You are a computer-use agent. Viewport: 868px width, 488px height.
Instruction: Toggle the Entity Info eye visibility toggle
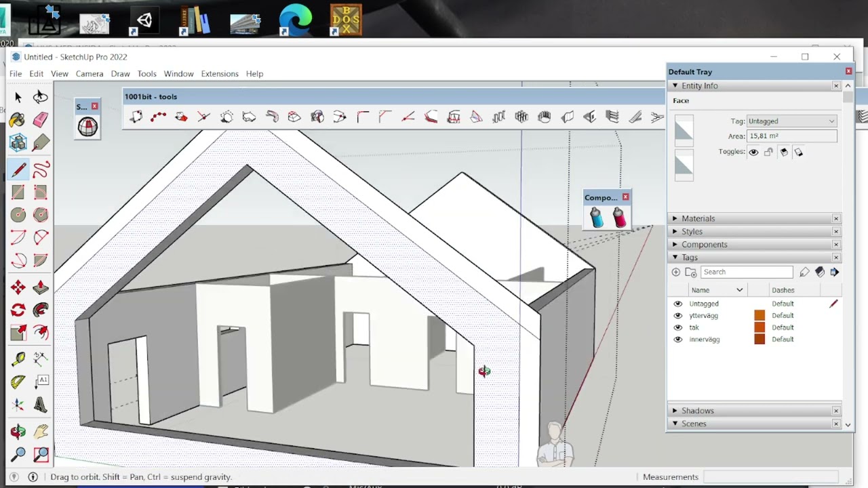753,152
